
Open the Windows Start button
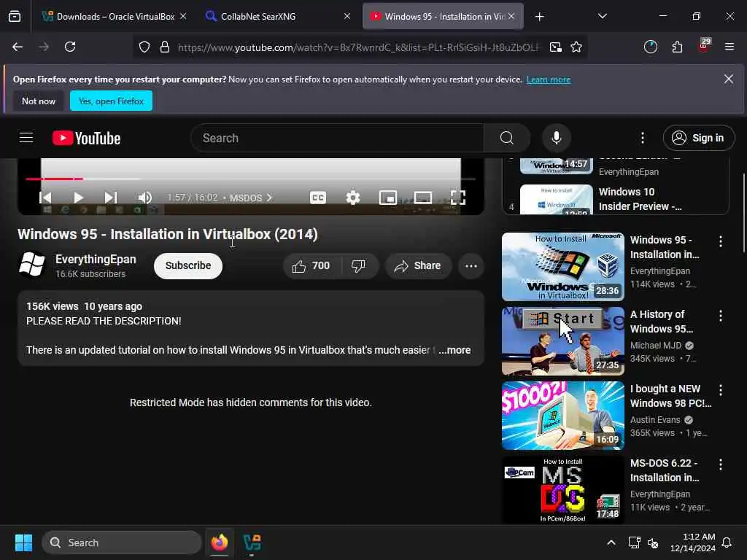[23, 542]
